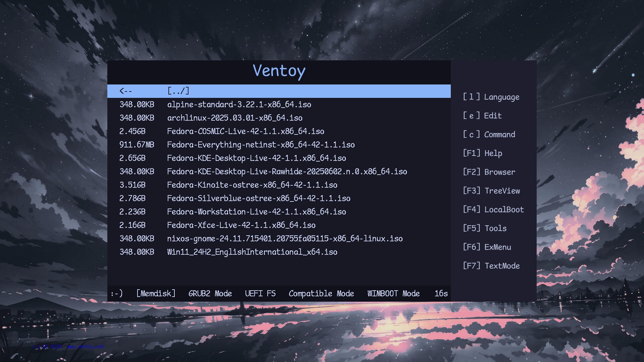Image resolution: width=644 pixels, height=362 pixels.
Task: Open the Language menu
Action: (491, 97)
